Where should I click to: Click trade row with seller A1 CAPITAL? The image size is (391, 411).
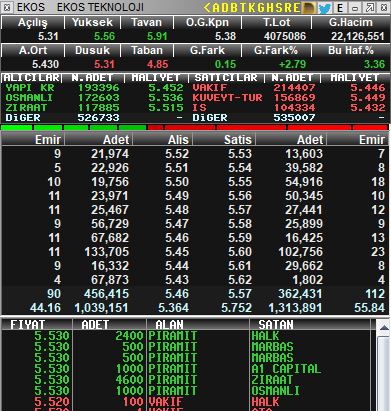click(x=186, y=369)
